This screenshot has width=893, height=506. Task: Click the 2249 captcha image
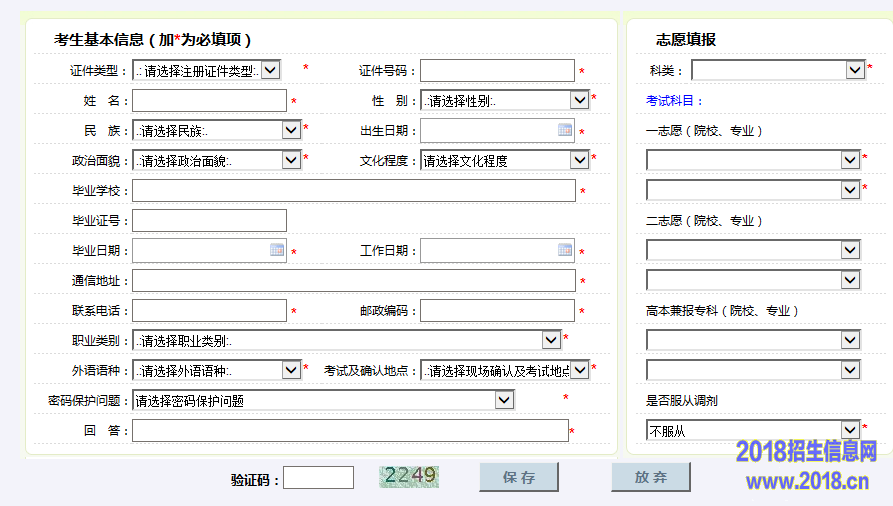409,476
